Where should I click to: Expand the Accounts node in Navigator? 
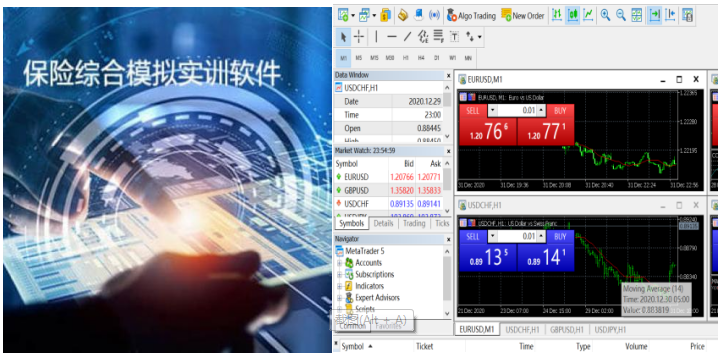tap(339, 263)
